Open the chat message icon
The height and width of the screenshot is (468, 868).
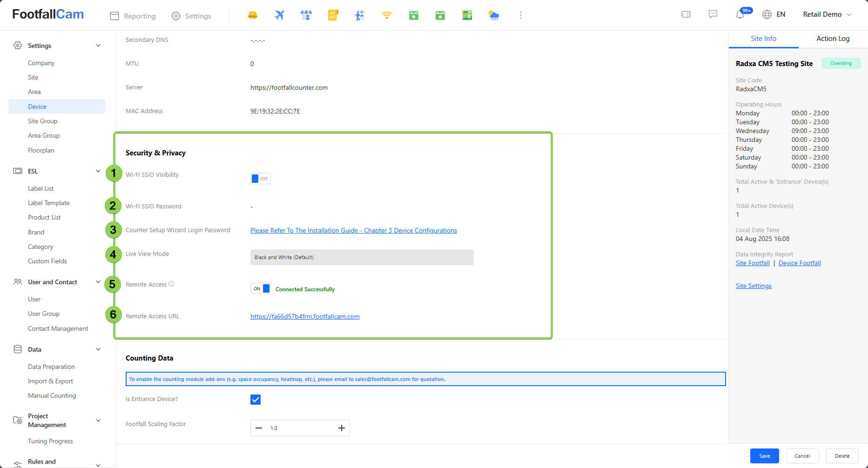(713, 14)
